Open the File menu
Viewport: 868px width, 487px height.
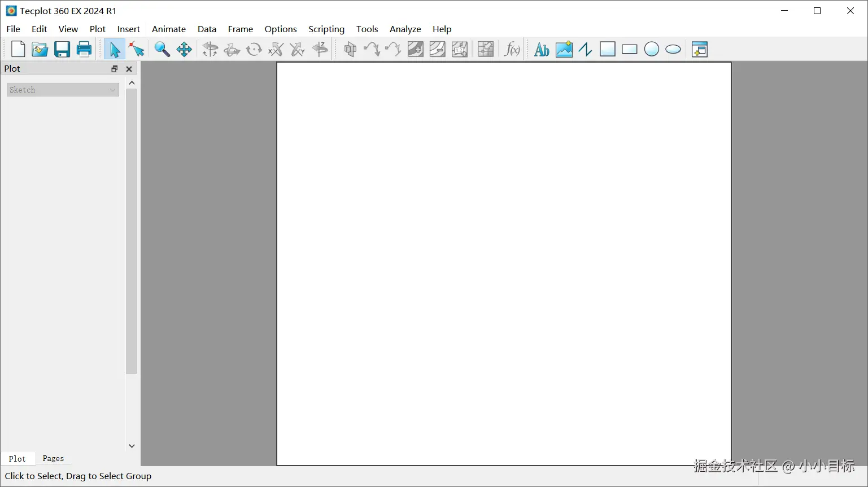coord(13,29)
